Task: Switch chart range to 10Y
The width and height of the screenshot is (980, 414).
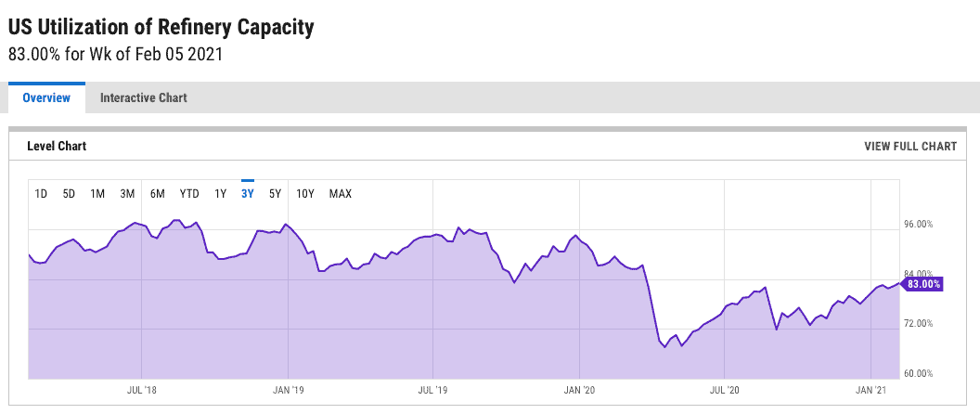Action: coord(305,194)
